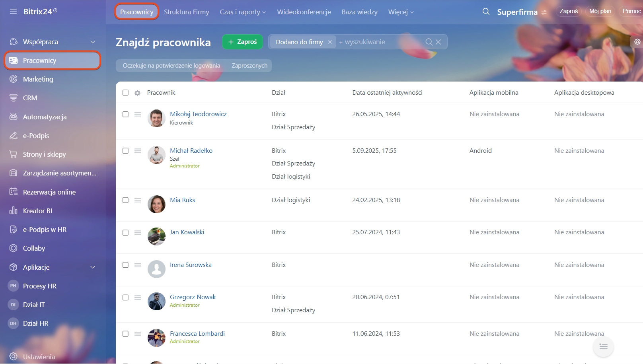This screenshot has height=364, width=643.
Task: Click the magnifier icon inside the filter field
Action: pos(429,42)
